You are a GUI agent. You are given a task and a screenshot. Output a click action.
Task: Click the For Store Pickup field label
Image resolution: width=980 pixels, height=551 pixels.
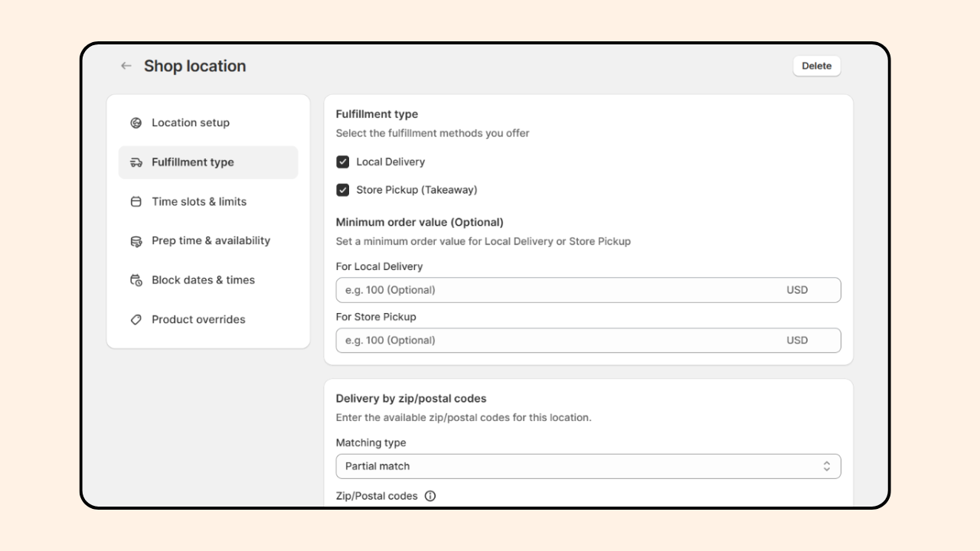(x=376, y=317)
